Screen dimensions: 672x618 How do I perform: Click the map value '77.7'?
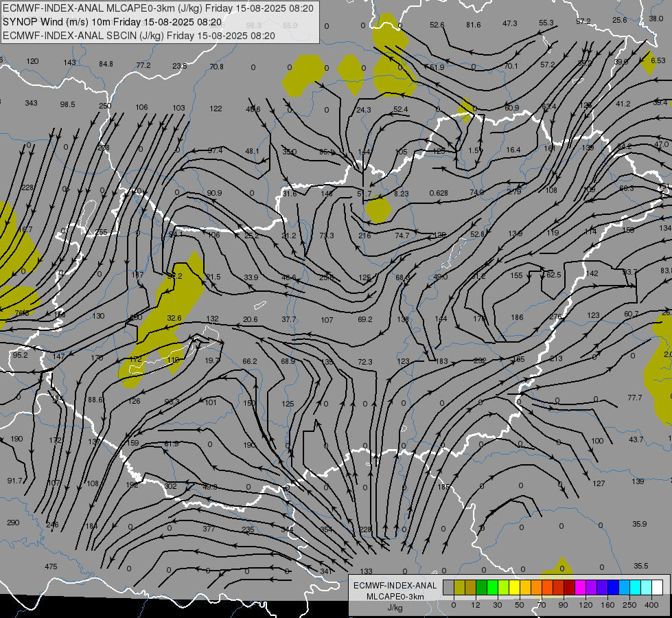pos(635,398)
